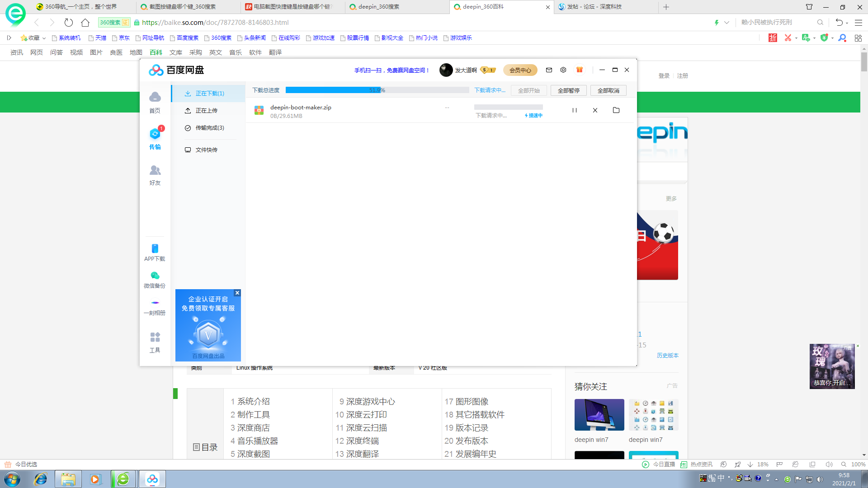
Task: Select the 文件快传 tab
Action: tap(208, 150)
